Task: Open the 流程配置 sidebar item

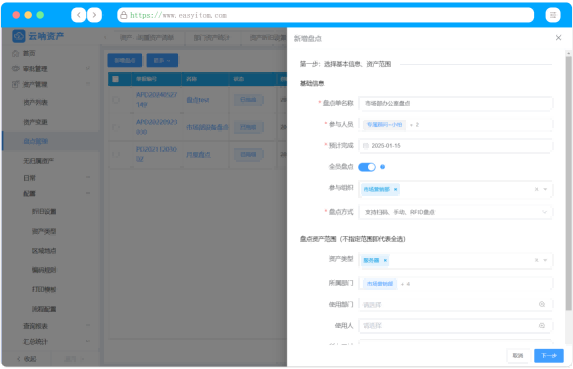Action: tap(44, 309)
